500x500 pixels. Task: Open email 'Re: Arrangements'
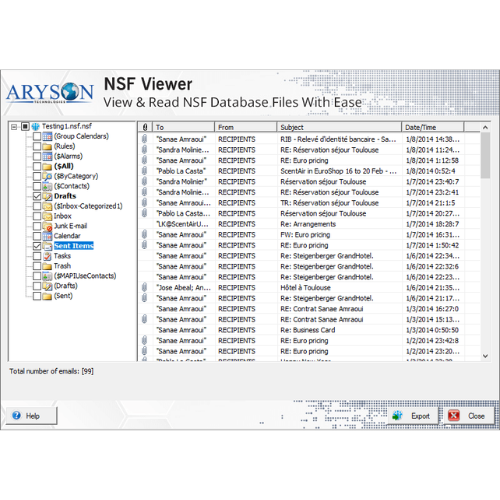click(308, 224)
